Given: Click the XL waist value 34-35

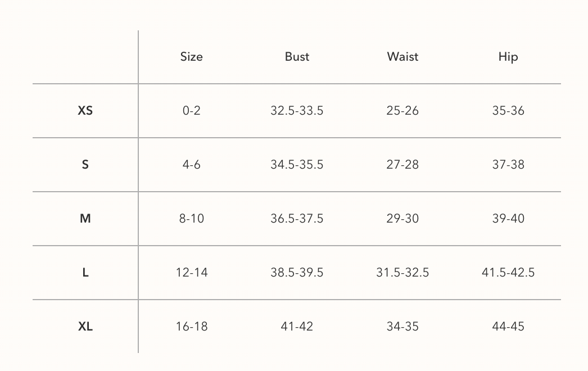Looking at the screenshot, I should tap(402, 327).
